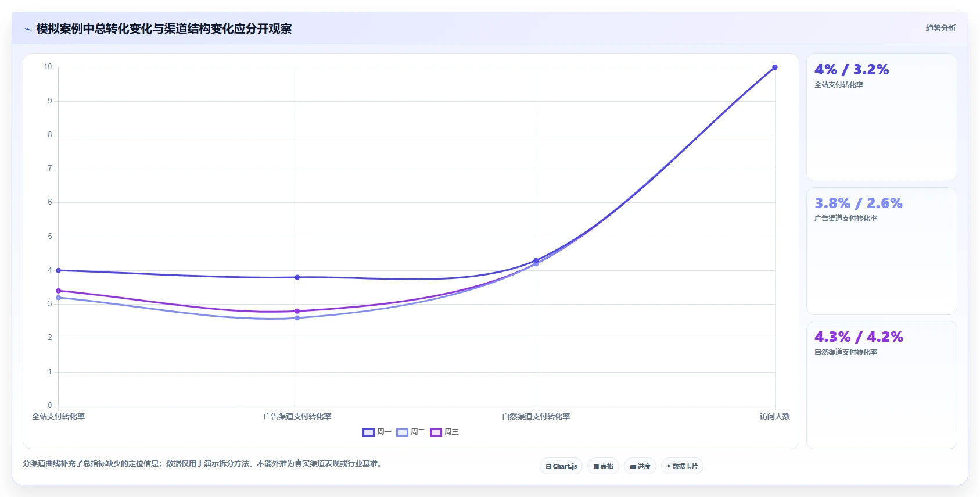The height and width of the screenshot is (497, 980).
Task: Click the 趋势分析 label in the header
Action: pos(940,28)
